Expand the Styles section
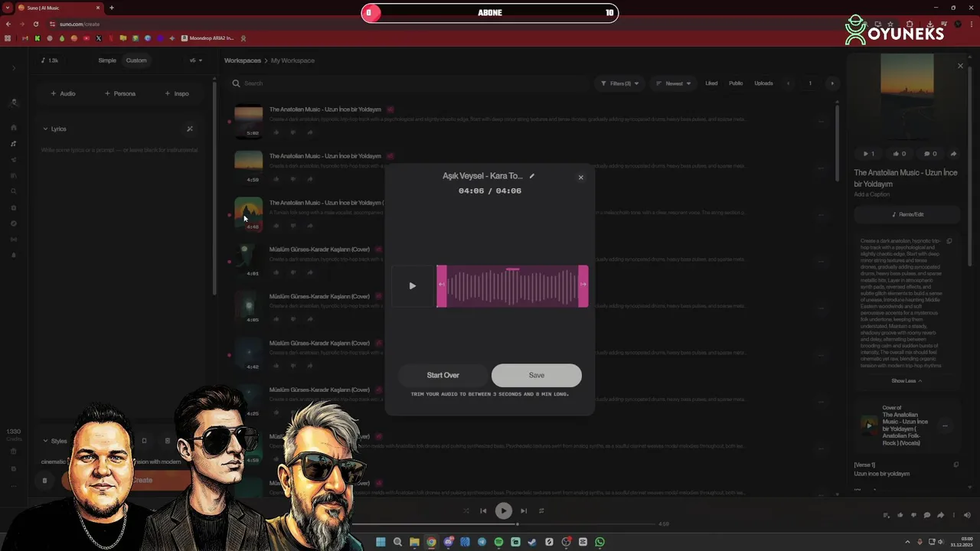 coord(54,441)
